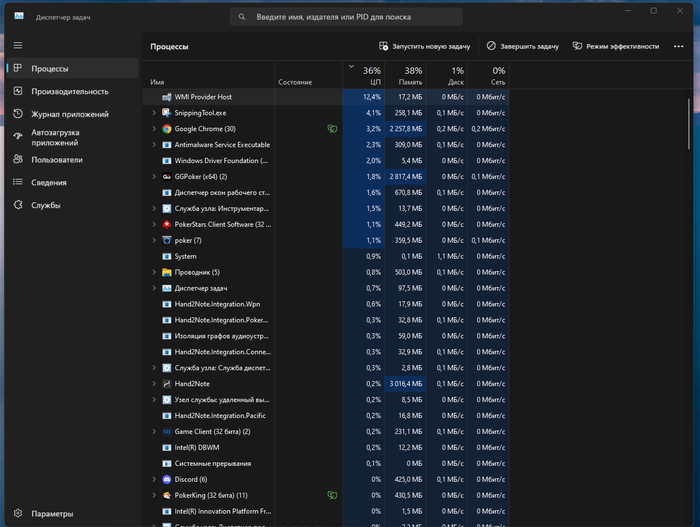The width and height of the screenshot is (700, 527).
Task: Open the more options ellipsis menu
Action: pyautogui.click(x=678, y=46)
